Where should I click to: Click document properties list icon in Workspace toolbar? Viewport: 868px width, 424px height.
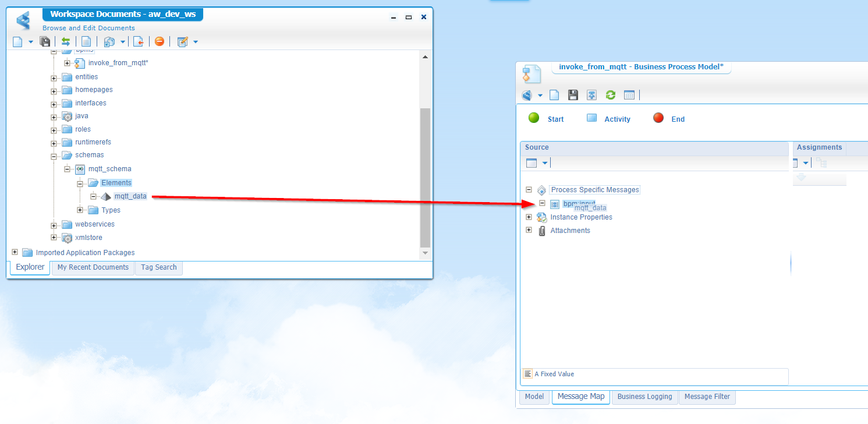(x=86, y=41)
